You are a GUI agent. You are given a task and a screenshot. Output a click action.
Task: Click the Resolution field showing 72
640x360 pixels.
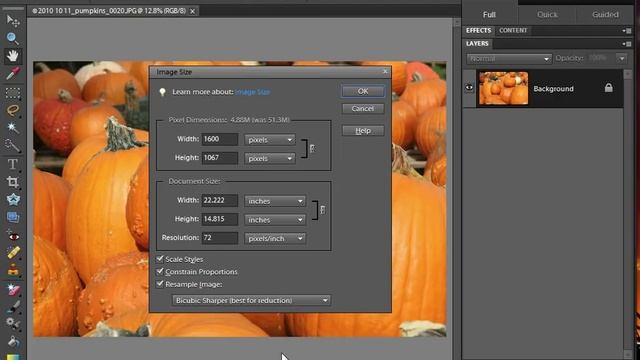pyautogui.click(x=220, y=238)
